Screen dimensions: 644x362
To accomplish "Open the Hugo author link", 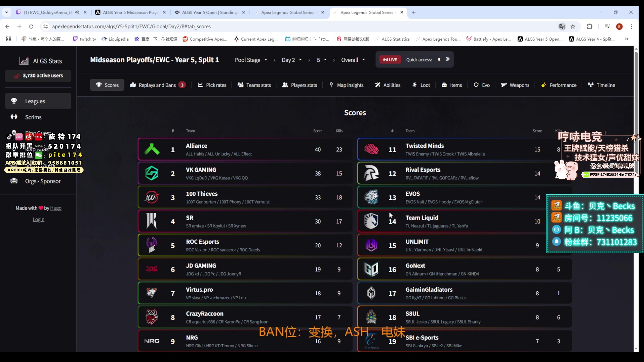I will tap(56, 208).
